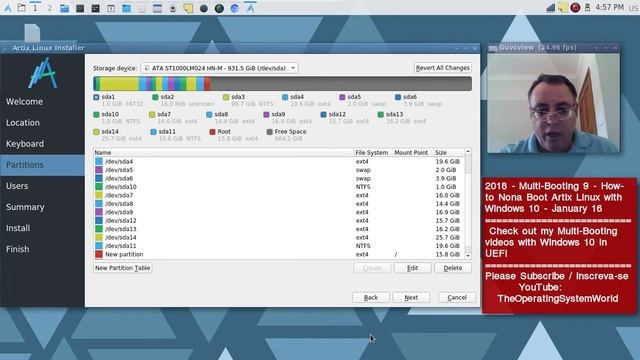Click the yellow notes icon in the system tray
Viewport: 640px width, 360px height.
pyautogui.click(x=563, y=7)
